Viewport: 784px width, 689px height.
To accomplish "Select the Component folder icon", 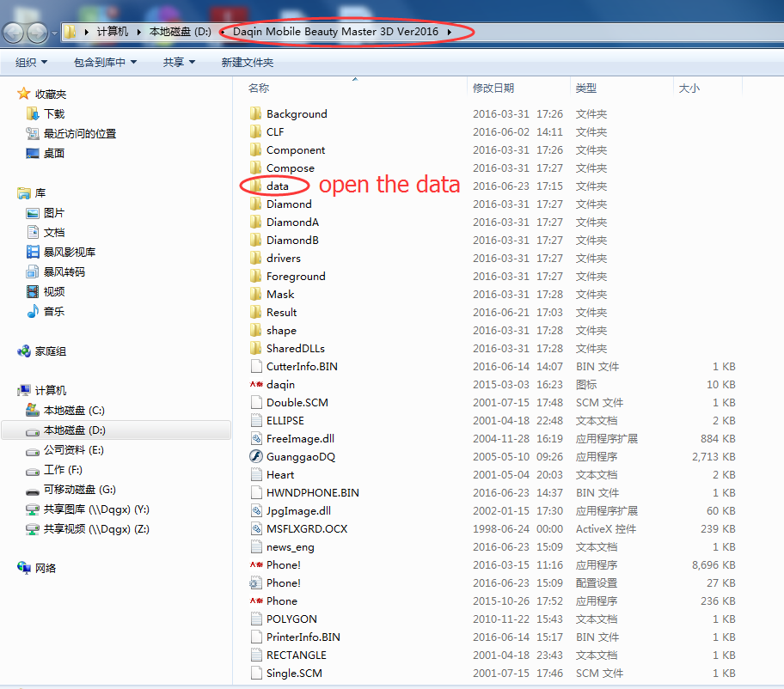I will tap(255, 149).
